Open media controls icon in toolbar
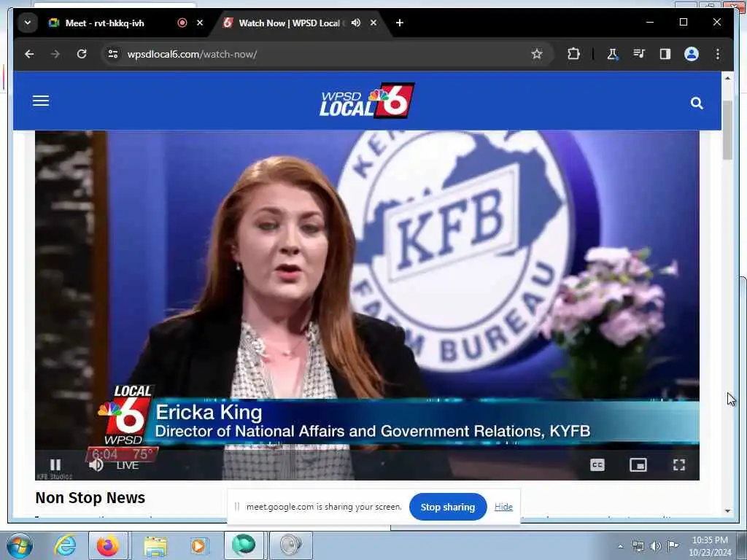The image size is (747, 560). coord(639,54)
